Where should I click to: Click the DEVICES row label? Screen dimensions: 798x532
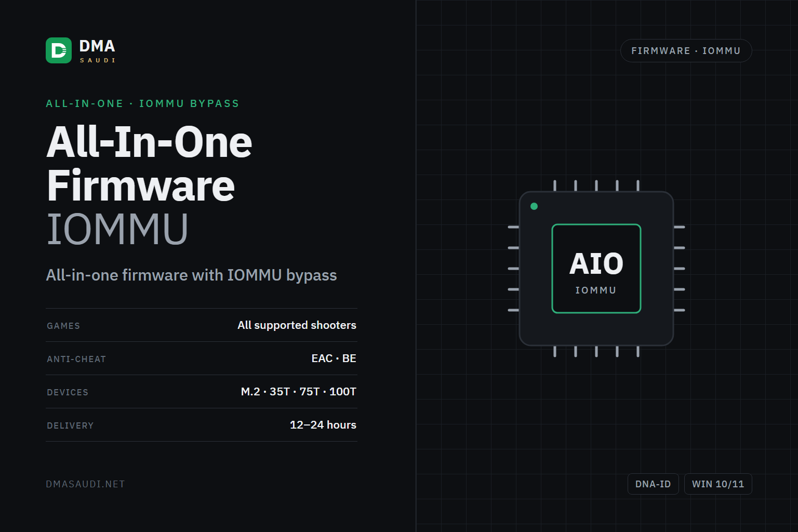point(68,392)
